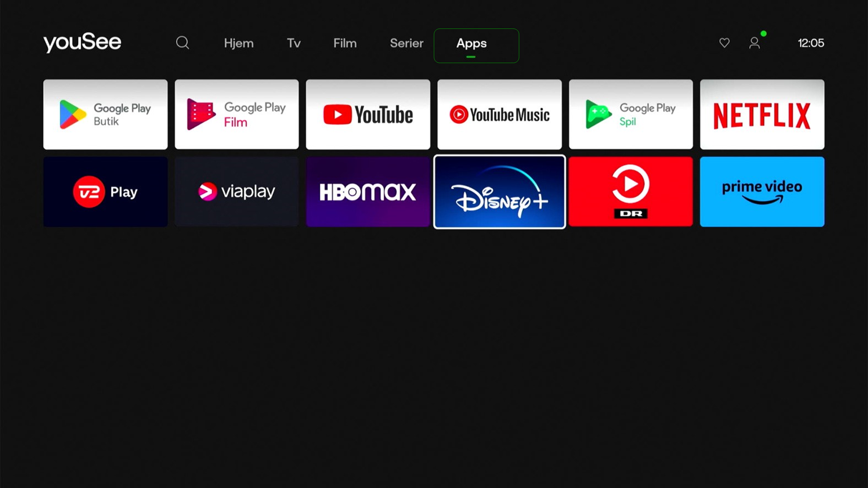Switch to the Tv tab

point(294,43)
